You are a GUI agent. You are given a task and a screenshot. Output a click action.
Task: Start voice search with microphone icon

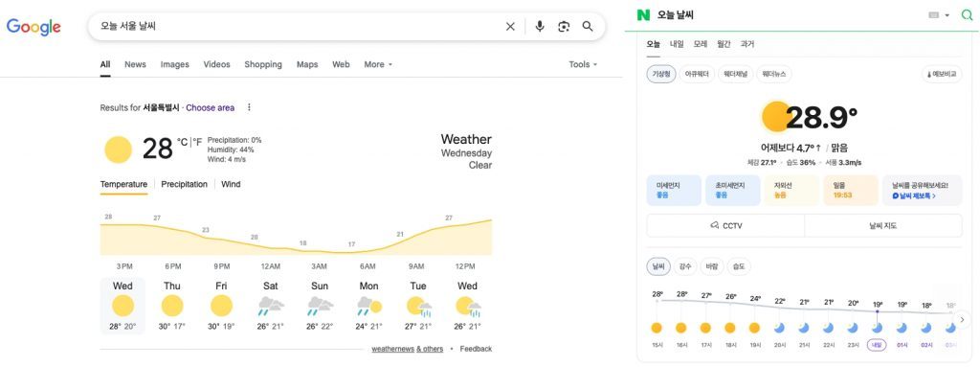(x=540, y=26)
